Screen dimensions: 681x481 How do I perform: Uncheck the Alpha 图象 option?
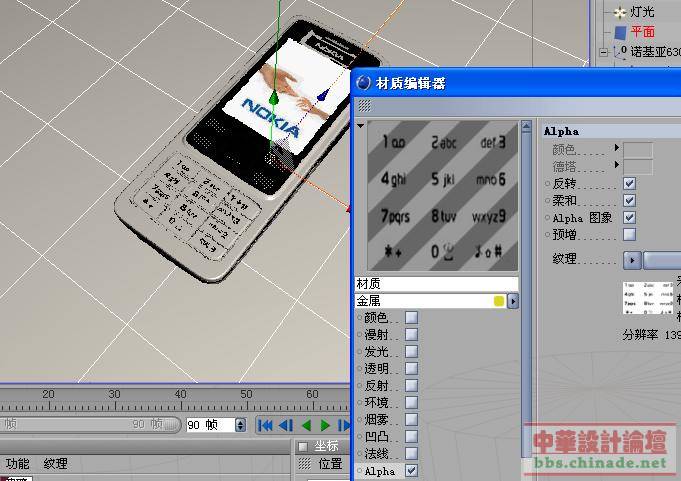coord(629,217)
